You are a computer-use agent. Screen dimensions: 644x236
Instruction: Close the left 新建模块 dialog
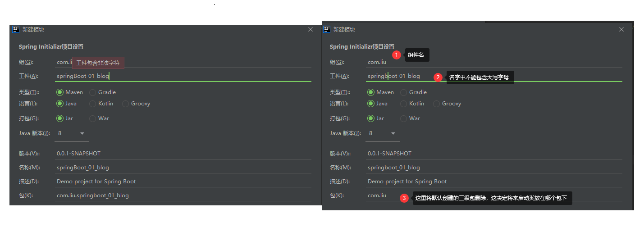311,29
